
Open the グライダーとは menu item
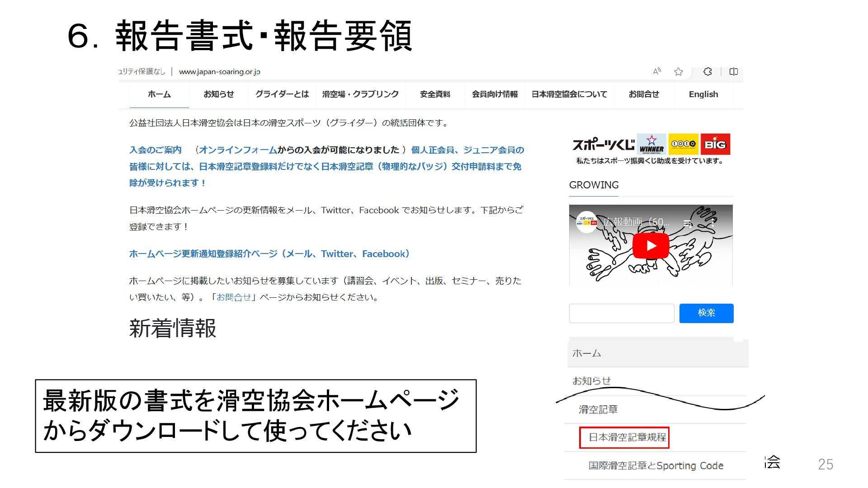[282, 94]
